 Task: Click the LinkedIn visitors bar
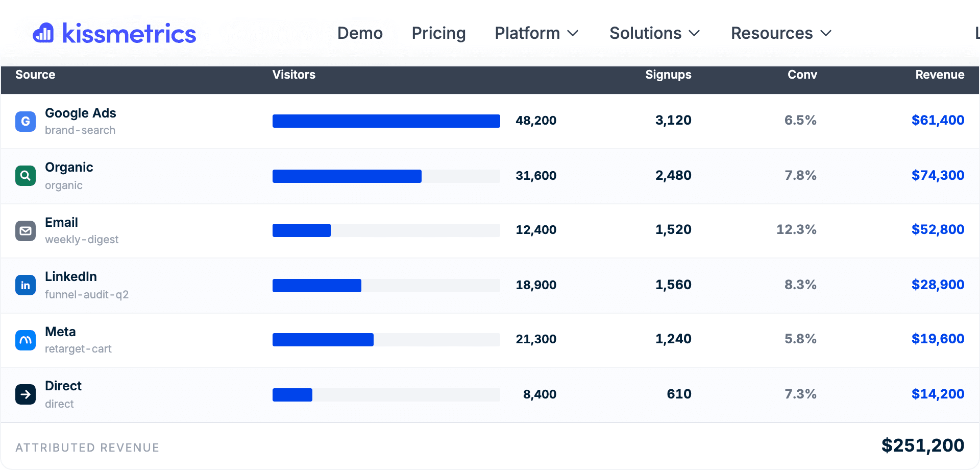pyautogui.click(x=386, y=286)
